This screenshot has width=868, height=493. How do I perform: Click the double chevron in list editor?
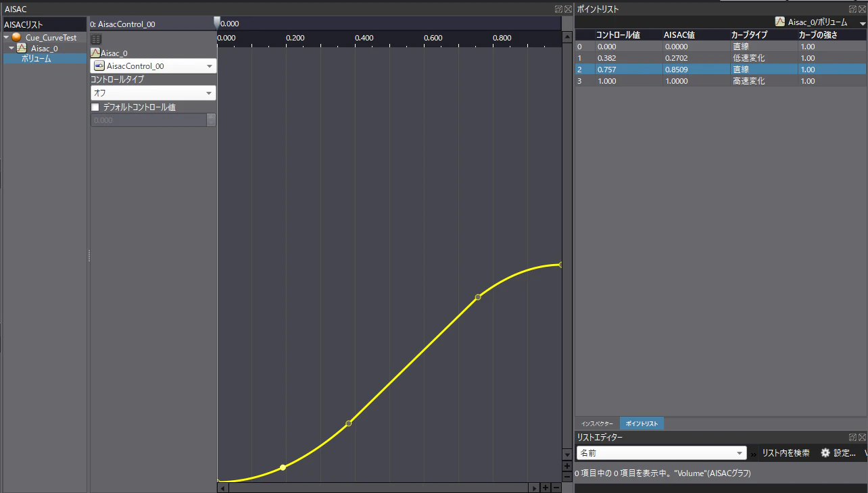click(754, 453)
